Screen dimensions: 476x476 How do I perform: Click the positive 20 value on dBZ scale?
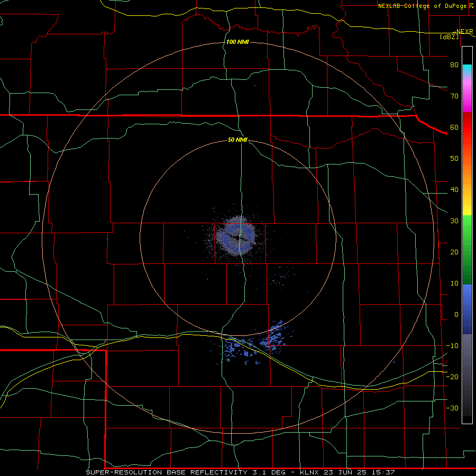[x=454, y=253]
